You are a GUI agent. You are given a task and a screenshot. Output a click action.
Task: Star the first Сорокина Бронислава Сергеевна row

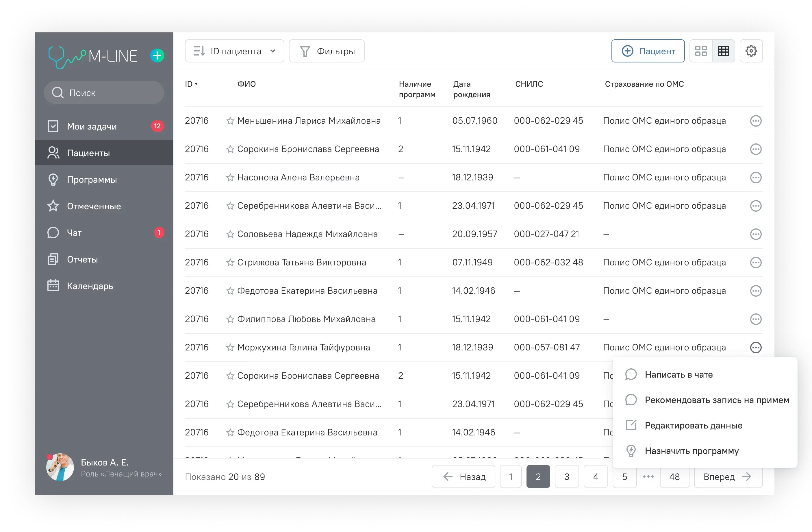pos(230,149)
